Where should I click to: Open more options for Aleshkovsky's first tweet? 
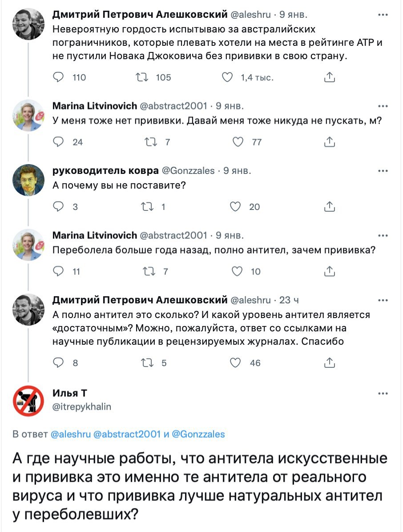[x=382, y=14]
